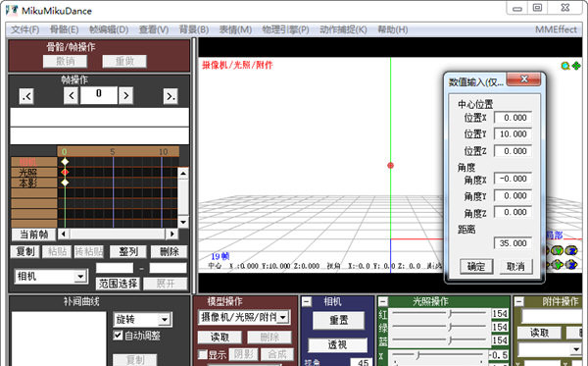The image size is (588, 366).
Task: Enable the 显示 checkbox in model panel
Action: 203,354
